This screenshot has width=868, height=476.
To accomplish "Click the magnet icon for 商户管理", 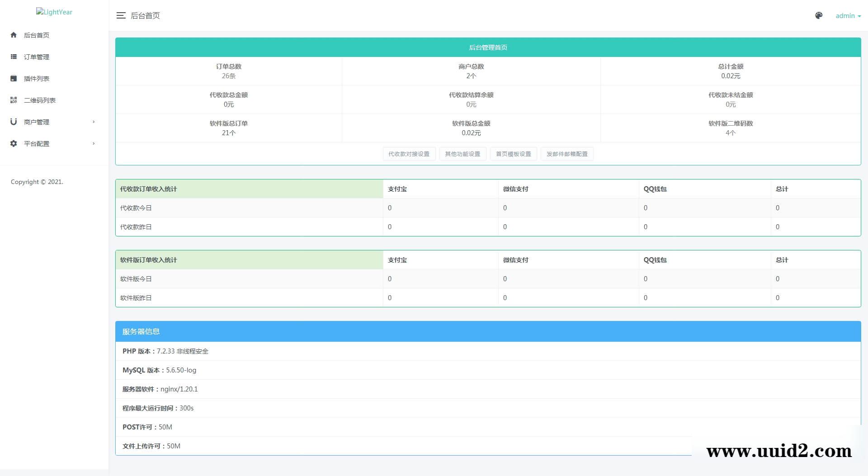I will (14, 122).
